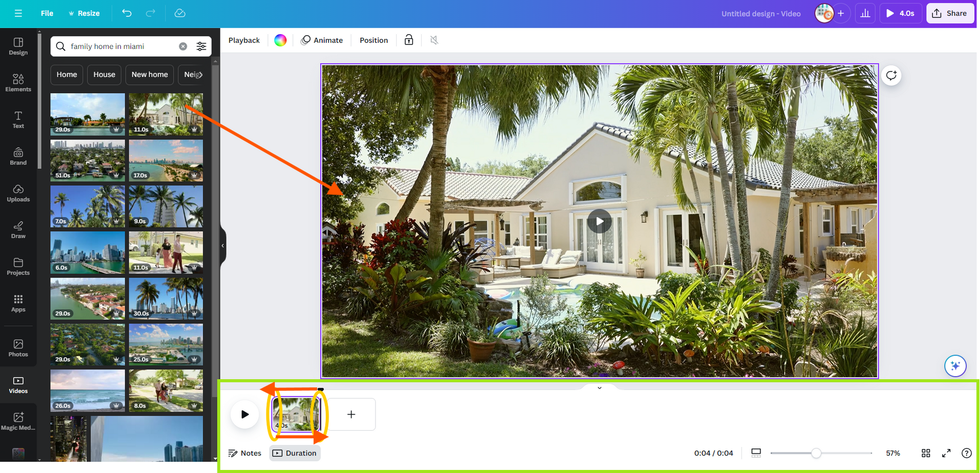This screenshot has width=980, height=473.
Task: Open the Photos sidebar panel
Action: tap(18, 348)
